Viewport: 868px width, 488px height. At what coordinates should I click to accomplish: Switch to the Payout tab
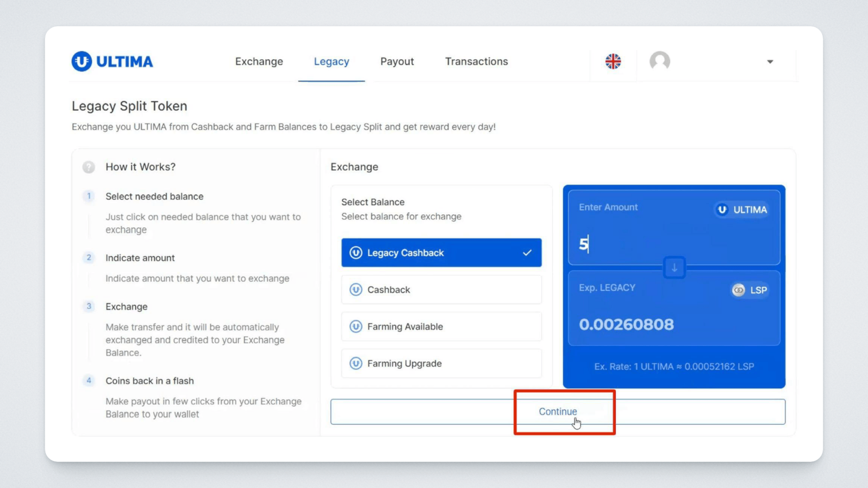coord(397,61)
